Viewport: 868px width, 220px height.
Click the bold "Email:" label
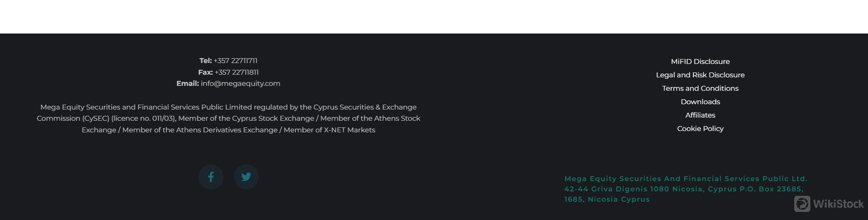(188, 84)
